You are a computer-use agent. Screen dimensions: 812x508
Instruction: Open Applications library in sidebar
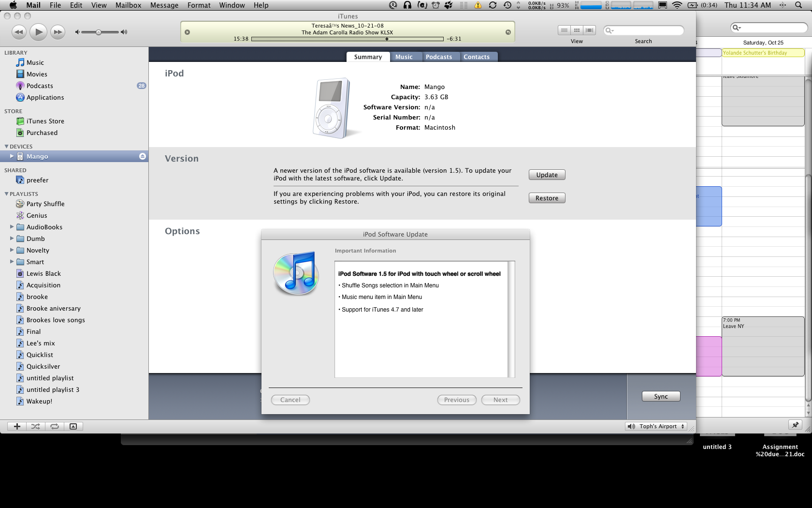[x=74, y=97]
